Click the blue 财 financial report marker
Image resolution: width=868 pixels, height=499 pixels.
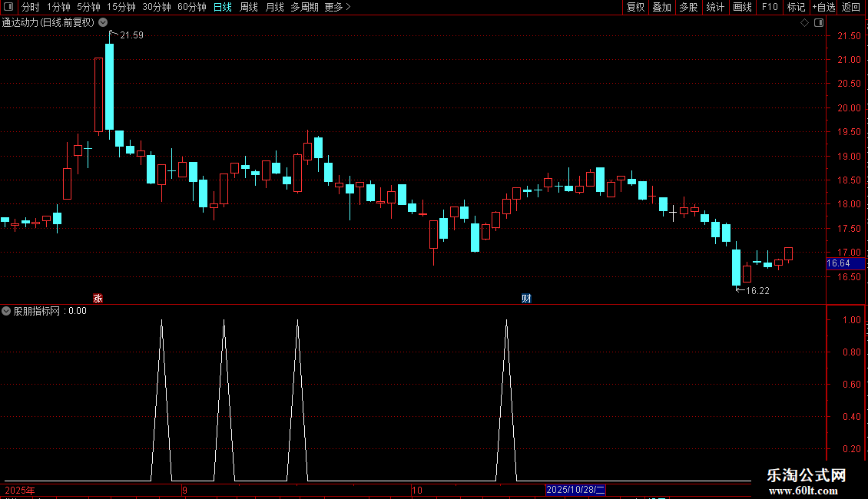[x=526, y=298]
